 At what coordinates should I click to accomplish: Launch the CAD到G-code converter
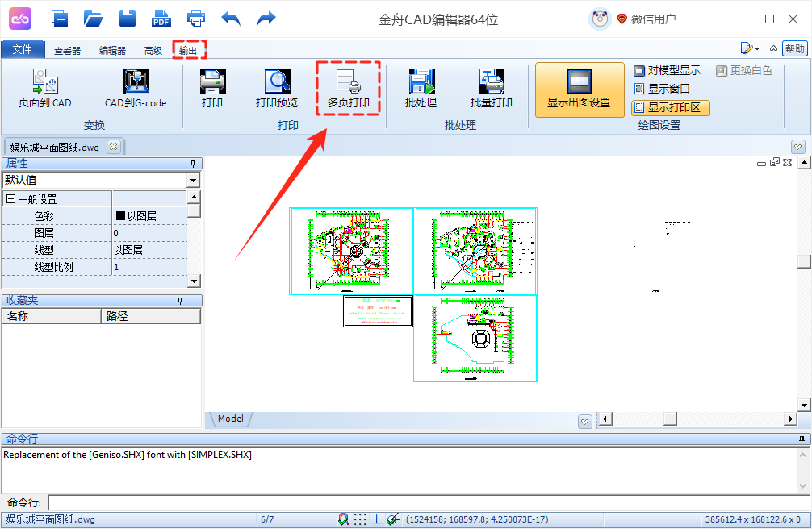point(136,89)
